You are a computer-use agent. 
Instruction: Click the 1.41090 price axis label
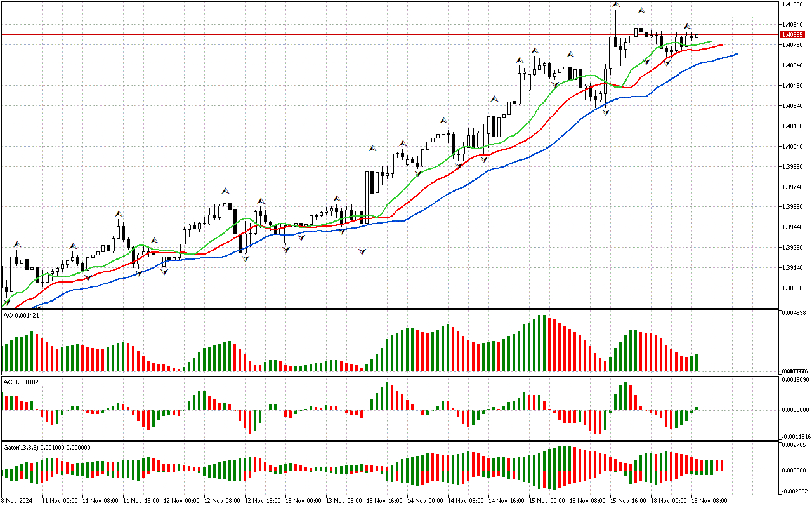pyautogui.click(x=792, y=4)
